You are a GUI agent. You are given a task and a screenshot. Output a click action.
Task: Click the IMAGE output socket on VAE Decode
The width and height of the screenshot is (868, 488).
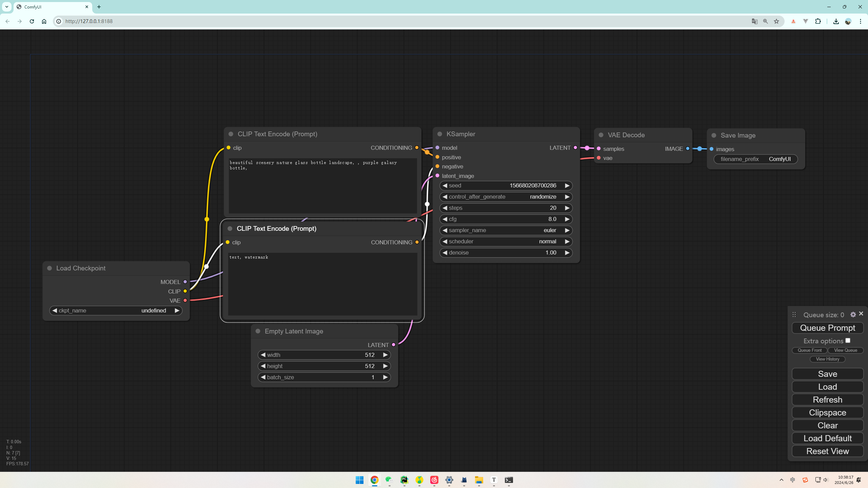tap(688, 148)
